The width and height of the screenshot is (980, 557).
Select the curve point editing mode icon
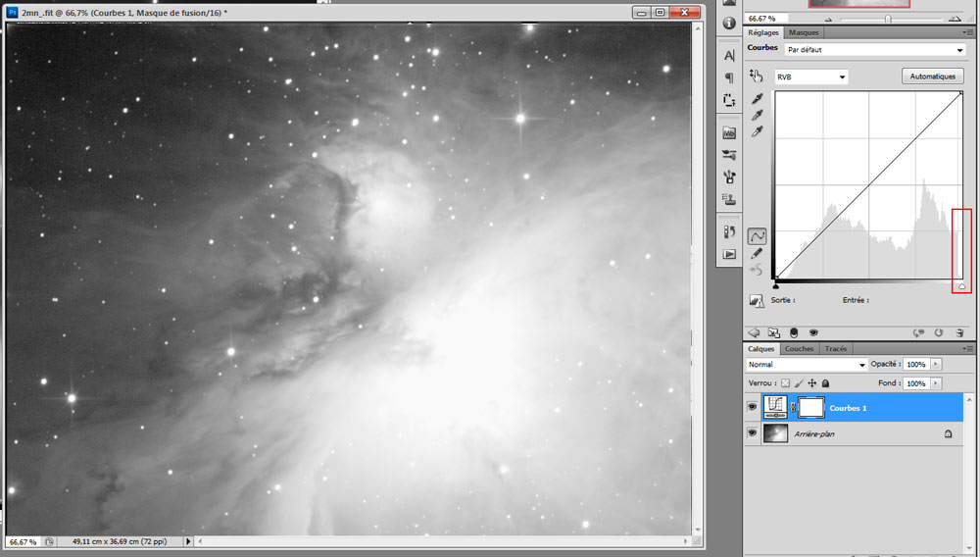(757, 236)
